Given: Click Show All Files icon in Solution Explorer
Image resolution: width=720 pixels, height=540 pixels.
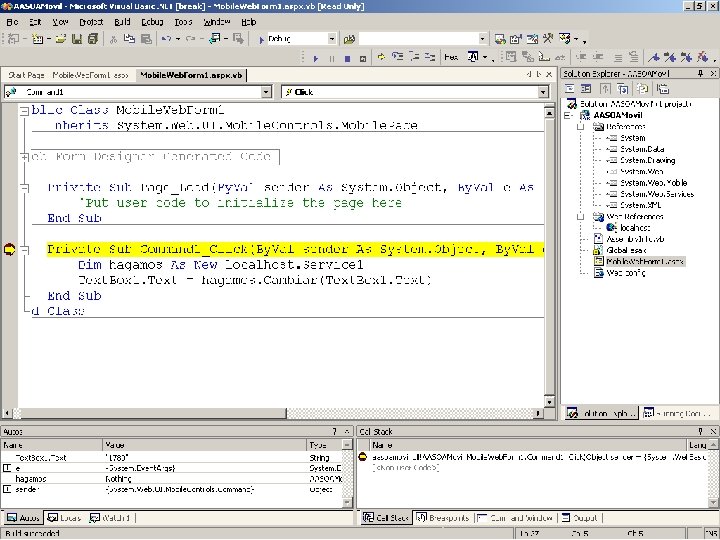Looking at the screenshot, I should point(642,89).
